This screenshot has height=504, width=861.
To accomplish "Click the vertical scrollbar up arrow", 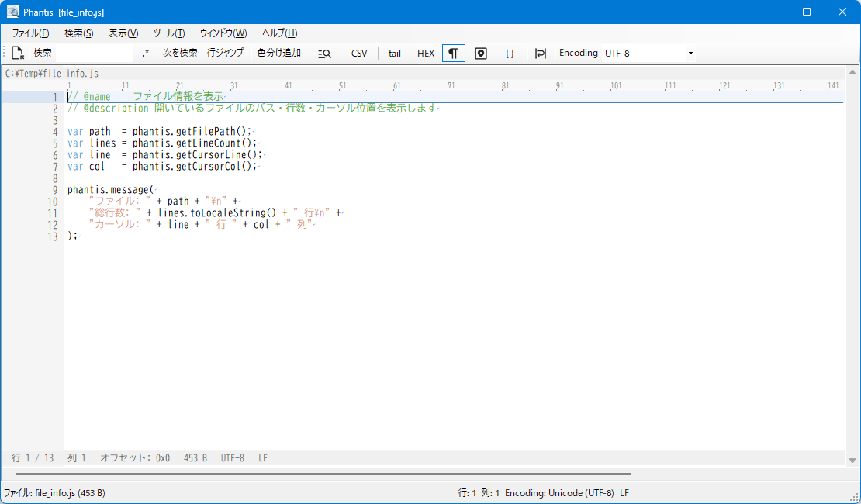I will tap(852, 72).
